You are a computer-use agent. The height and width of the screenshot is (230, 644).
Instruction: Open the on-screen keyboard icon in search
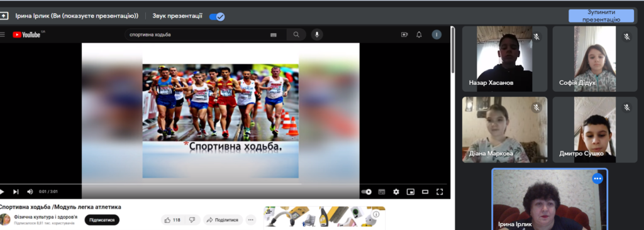(274, 35)
